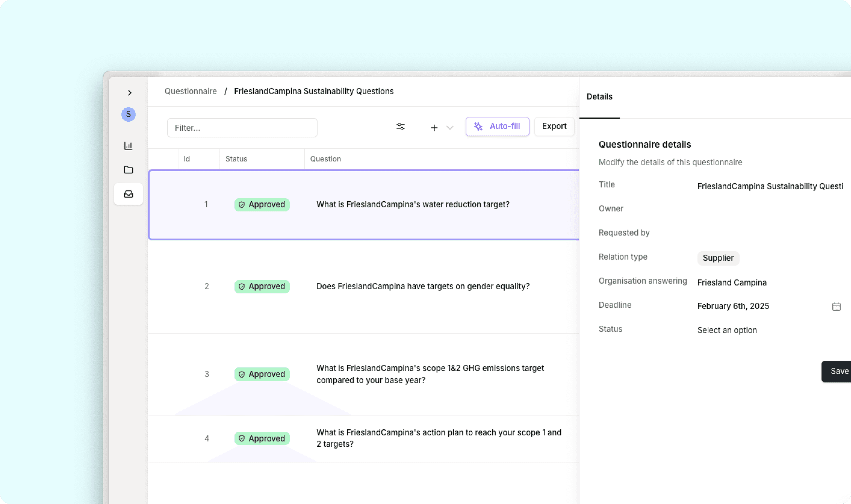Expand the collapsed sidebar with the chevron
851x504 pixels.
129,93
